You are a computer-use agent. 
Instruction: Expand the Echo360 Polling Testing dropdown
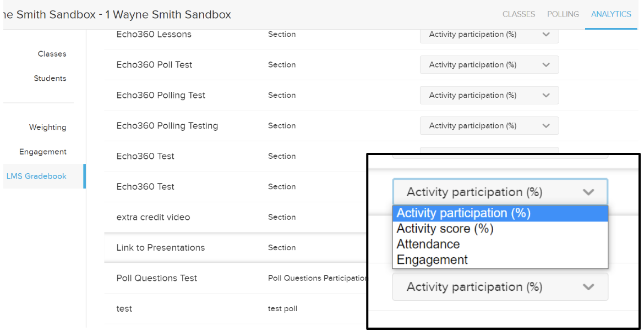click(489, 125)
